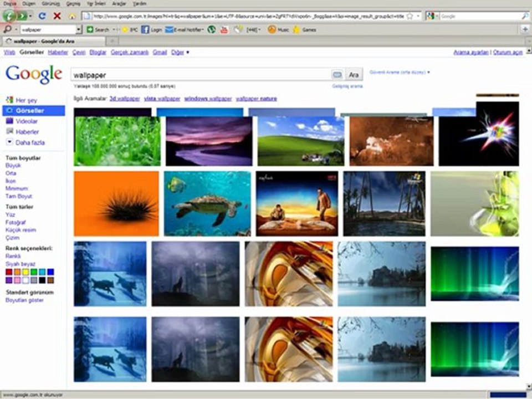Screen dimensions: 532x399
Task: Open the dropdown arrow next to toolbar Search
Action: pos(114,30)
